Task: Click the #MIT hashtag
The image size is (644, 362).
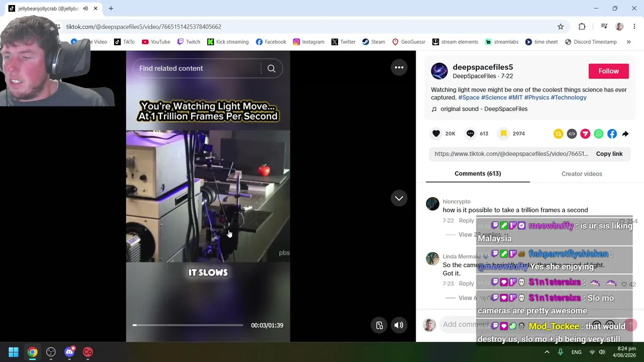Action: pos(515,98)
